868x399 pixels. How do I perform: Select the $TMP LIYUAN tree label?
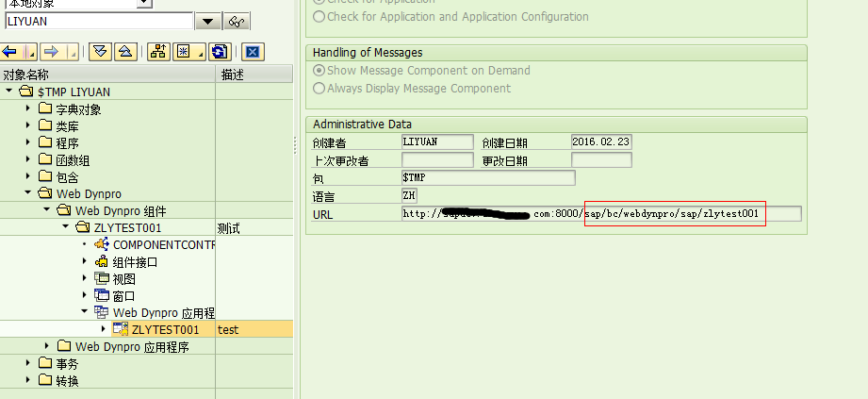(x=74, y=91)
